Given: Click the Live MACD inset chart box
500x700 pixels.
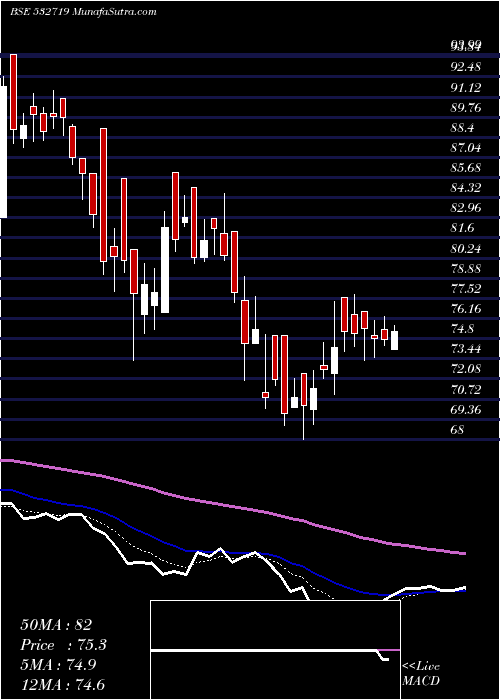Looking at the screenshot, I should (x=275, y=650).
